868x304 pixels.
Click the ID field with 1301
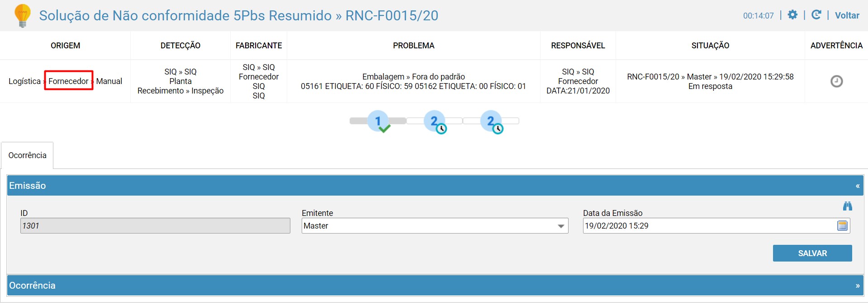tap(155, 226)
